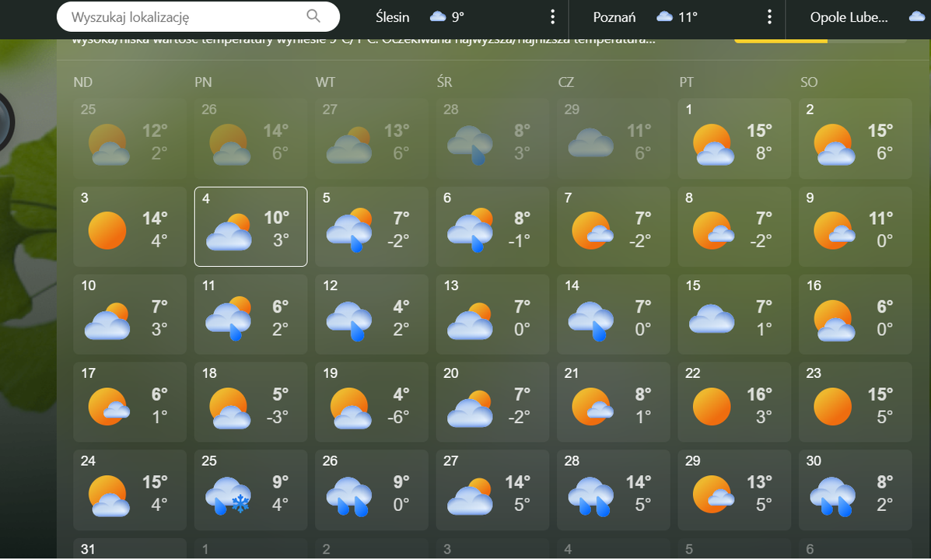Click the cloud icon next to Poznań

[664, 17]
